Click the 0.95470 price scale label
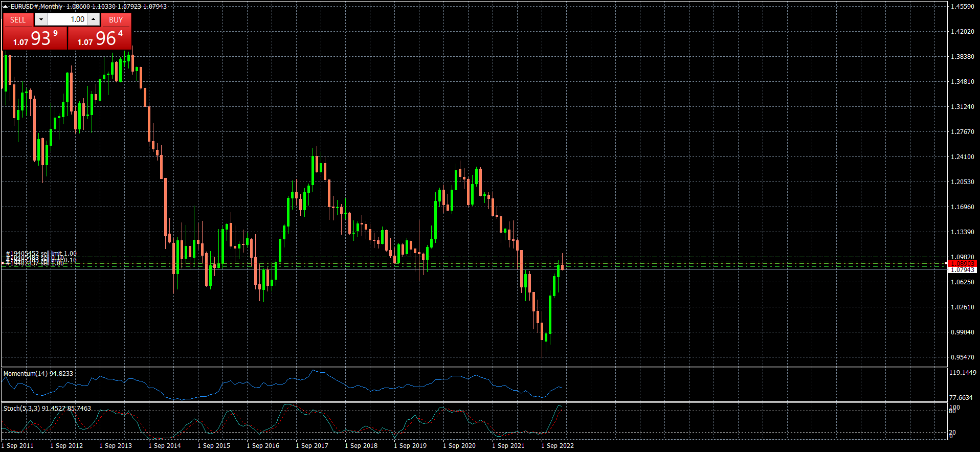Viewport: 980px width, 452px height. coord(962,357)
